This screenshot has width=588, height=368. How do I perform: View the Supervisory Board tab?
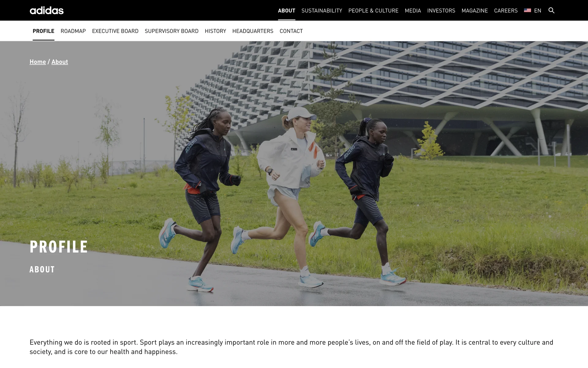tap(171, 31)
